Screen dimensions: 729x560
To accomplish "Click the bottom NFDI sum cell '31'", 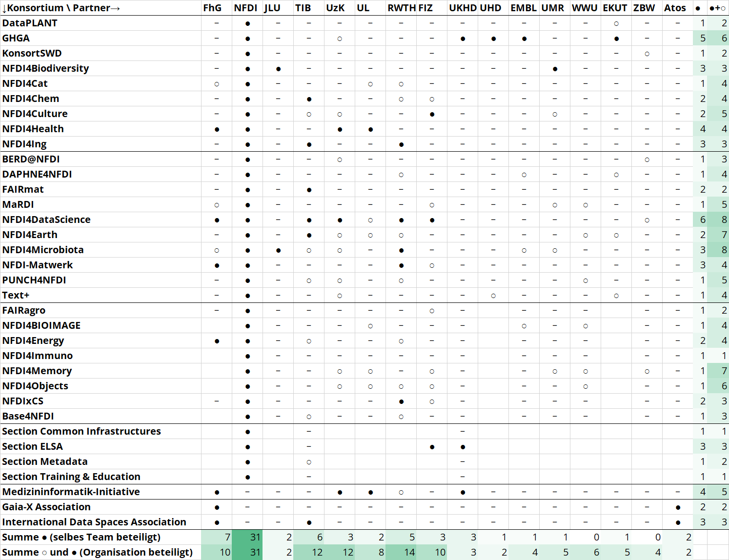I will [x=247, y=552].
